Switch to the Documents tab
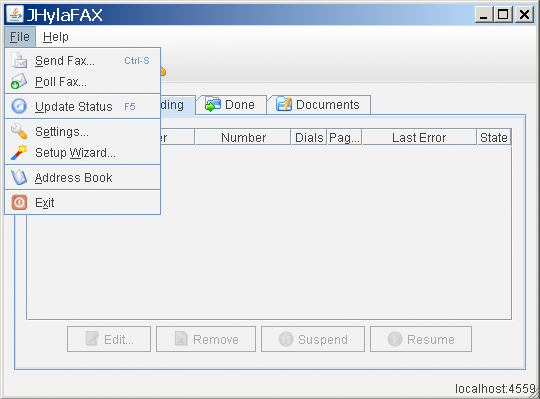Viewport: 540px width, 399px height. point(319,105)
